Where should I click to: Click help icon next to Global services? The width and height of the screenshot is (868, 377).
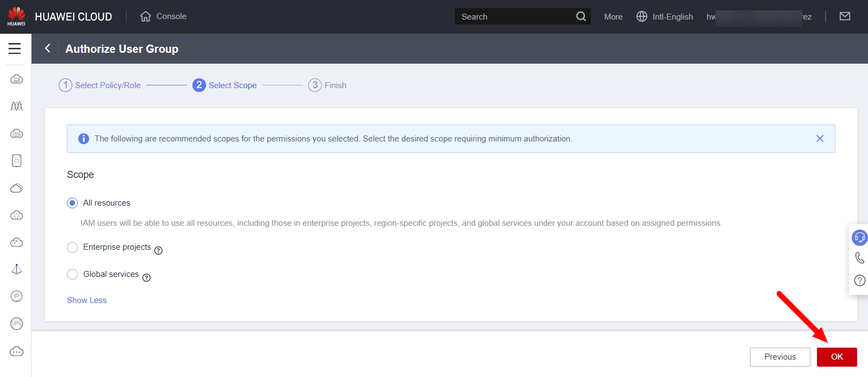point(146,278)
